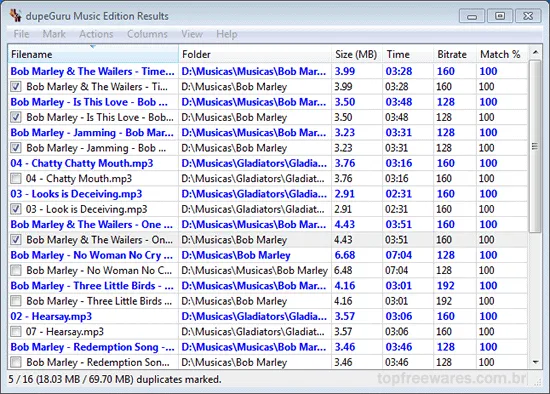The image size is (550, 394).
Task: Sort results by Bitrate column header
Action: (x=455, y=54)
